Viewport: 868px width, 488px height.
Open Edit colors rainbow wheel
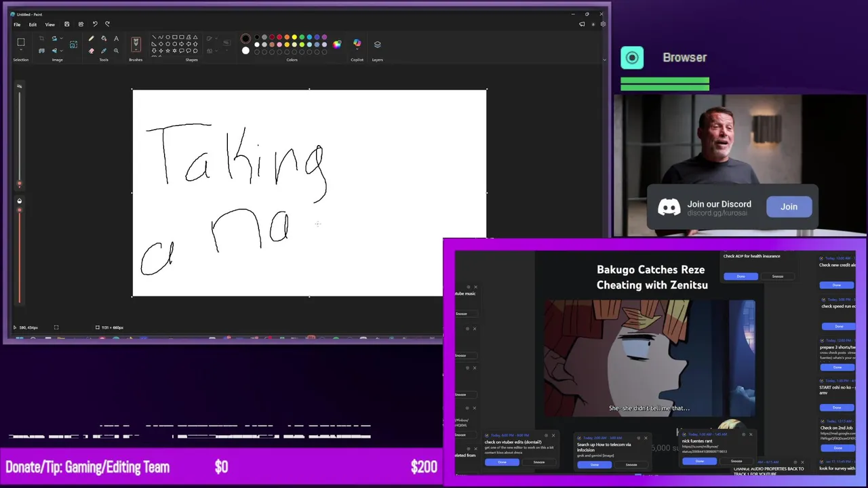[336, 45]
